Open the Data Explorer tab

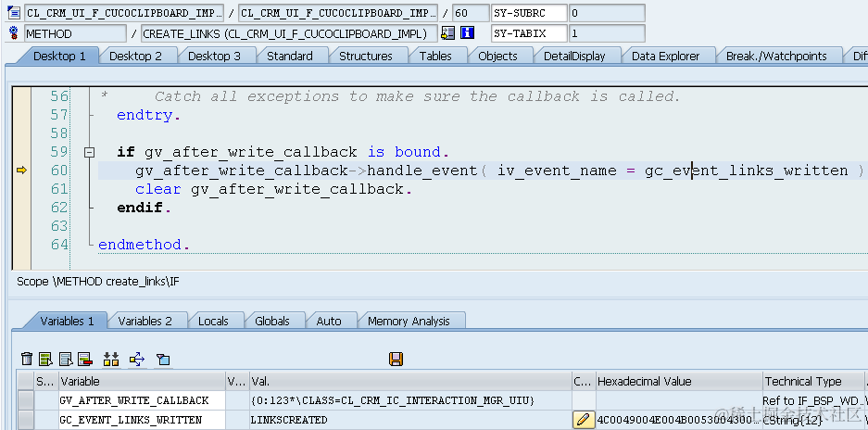(x=665, y=56)
